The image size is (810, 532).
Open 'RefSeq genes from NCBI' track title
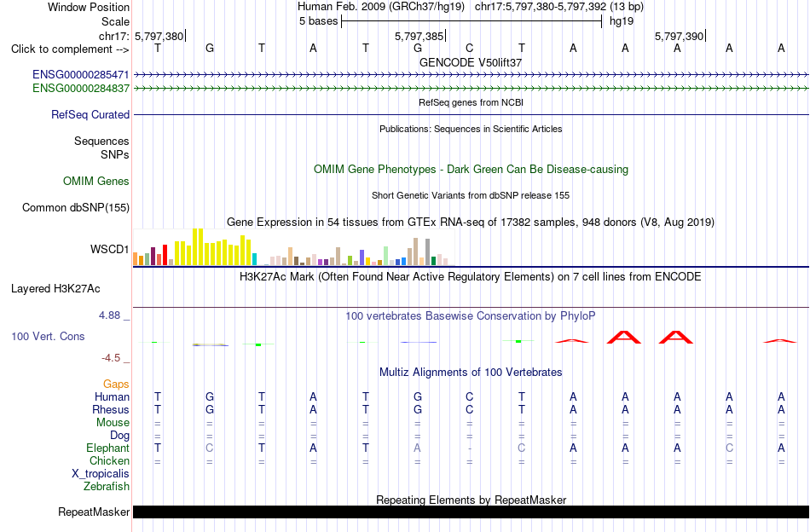pyautogui.click(x=471, y=102)
